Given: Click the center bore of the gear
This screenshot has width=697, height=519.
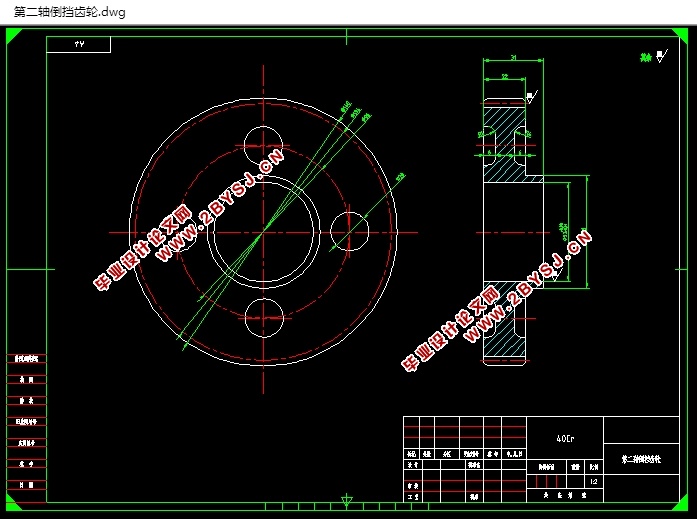Looking at the screenshot, I should [264, 232].
